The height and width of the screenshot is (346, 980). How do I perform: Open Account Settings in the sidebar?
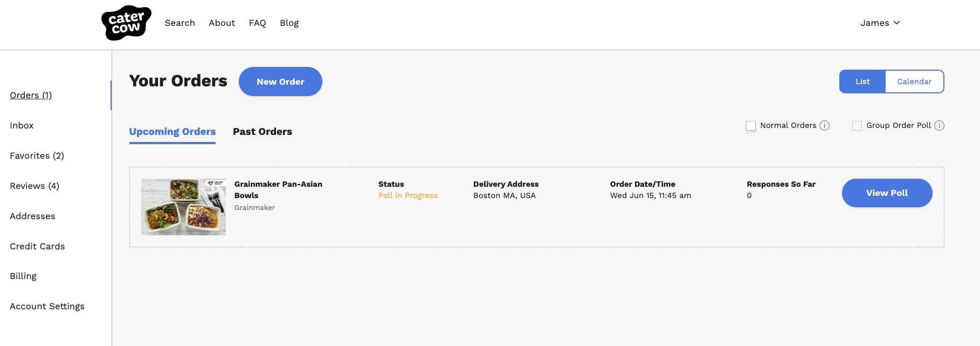tap(47, 306)
